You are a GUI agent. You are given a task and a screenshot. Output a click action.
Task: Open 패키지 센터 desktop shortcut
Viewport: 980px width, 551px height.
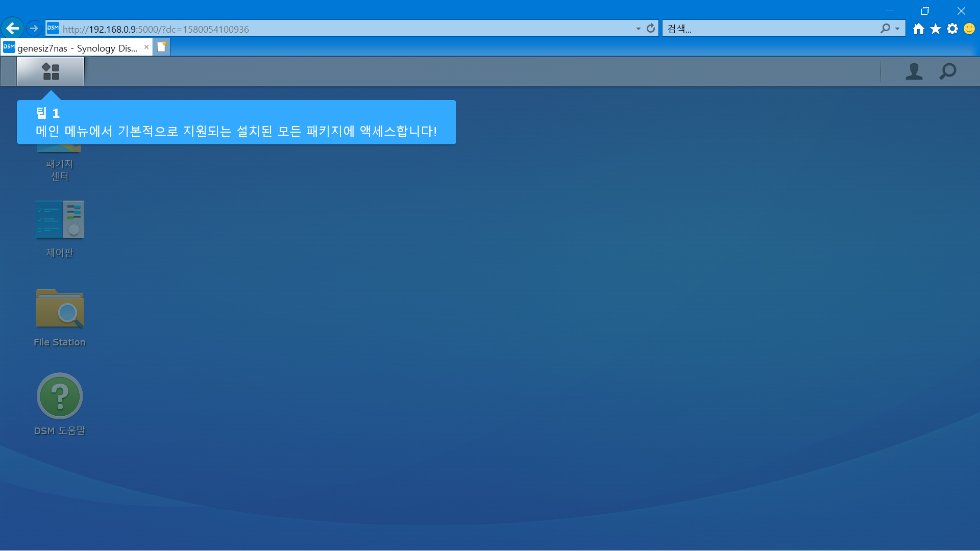pos(60,163)
